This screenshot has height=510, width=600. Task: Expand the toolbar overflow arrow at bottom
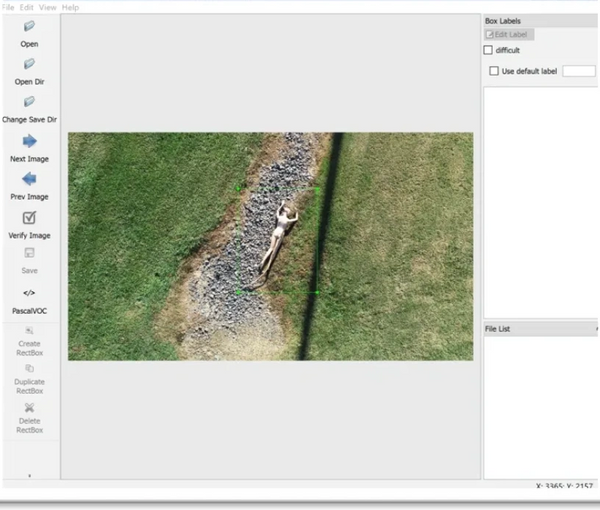click(x=29, y=477)
